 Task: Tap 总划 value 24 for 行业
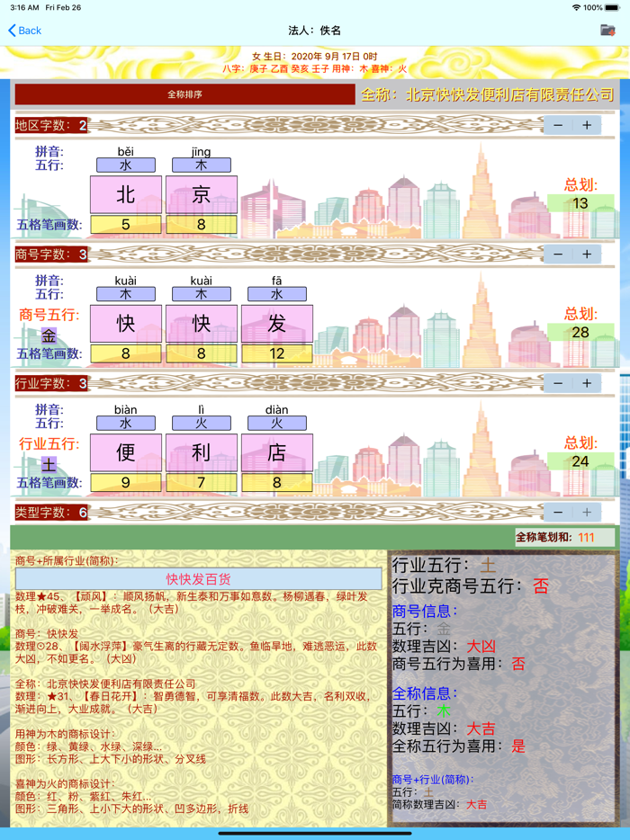pyautogui.click(x=580, y=461)
